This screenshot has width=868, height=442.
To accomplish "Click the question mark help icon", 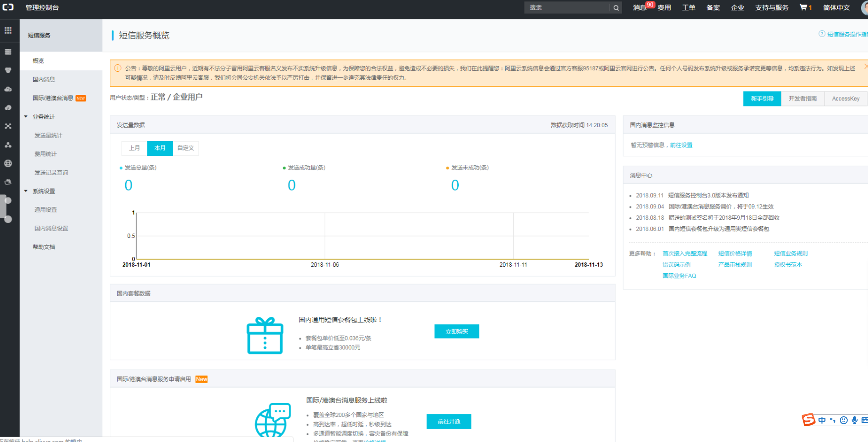I will click(822, 34).
